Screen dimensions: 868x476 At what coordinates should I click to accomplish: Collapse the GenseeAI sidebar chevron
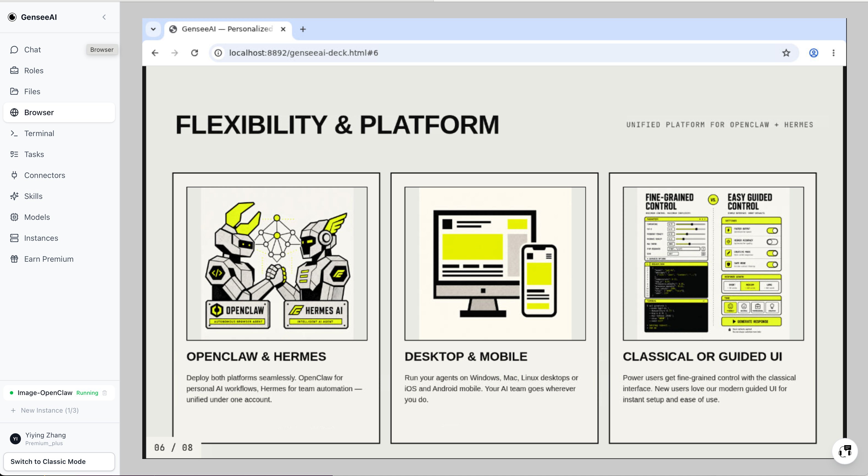pyautogui.click(x=104, y=17)
